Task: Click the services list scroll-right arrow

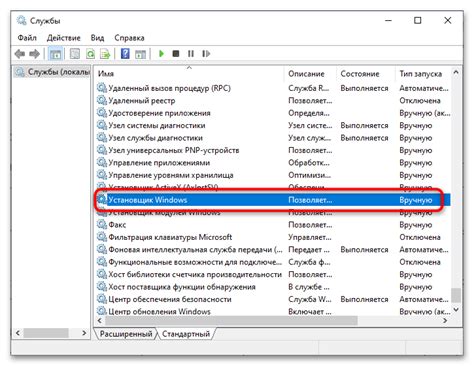Action: pos(445,321)
